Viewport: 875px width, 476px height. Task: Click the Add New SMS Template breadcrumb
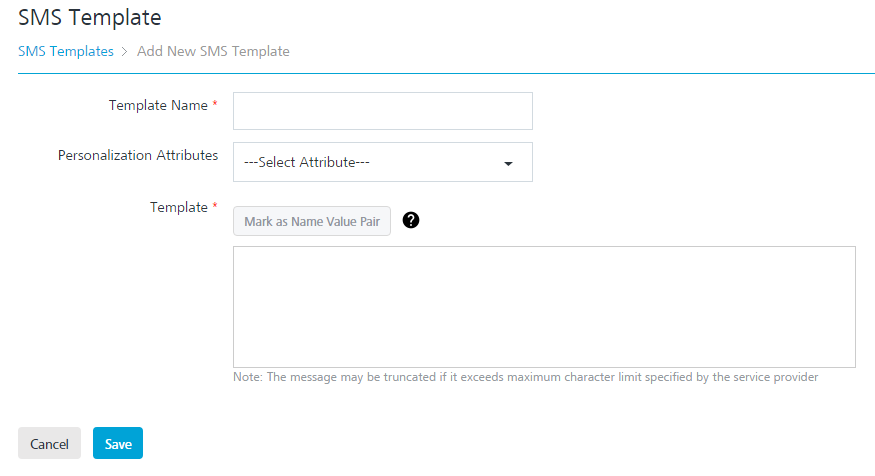pos(213,51)
